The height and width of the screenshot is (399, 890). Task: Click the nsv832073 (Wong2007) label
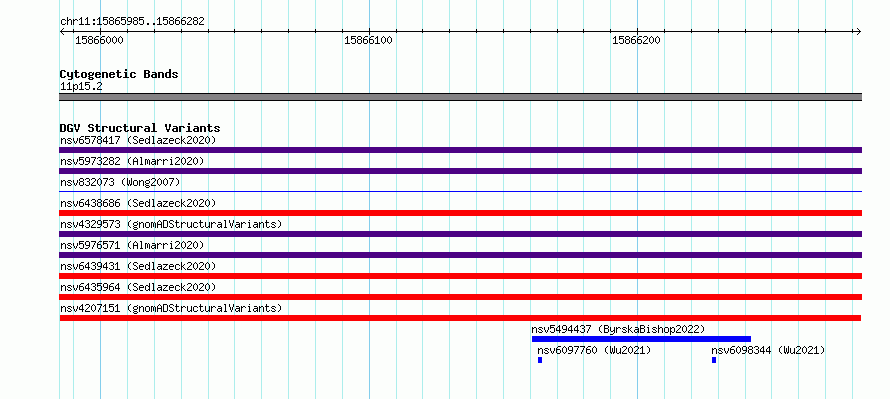click(120, 182)
